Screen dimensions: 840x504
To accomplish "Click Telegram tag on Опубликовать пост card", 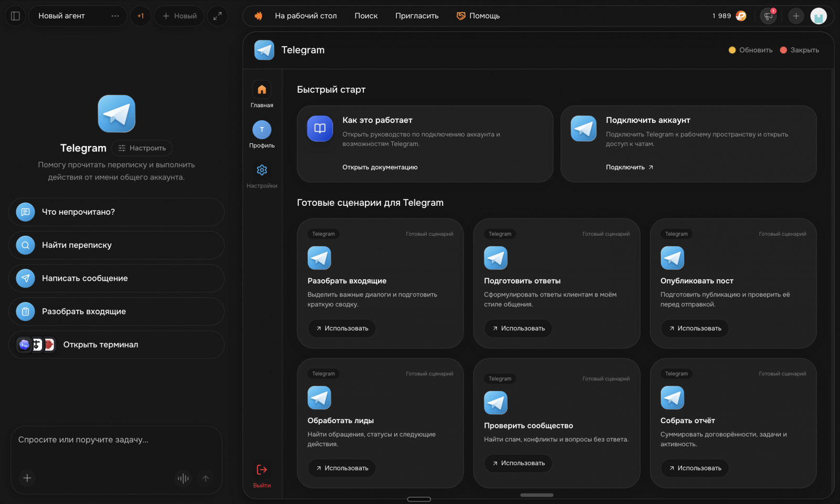I will tap(676, 234).
